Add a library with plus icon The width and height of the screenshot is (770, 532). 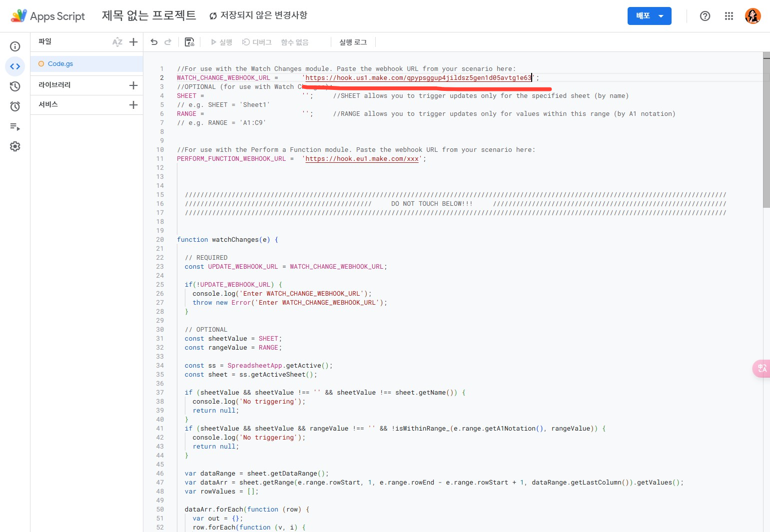133,85
